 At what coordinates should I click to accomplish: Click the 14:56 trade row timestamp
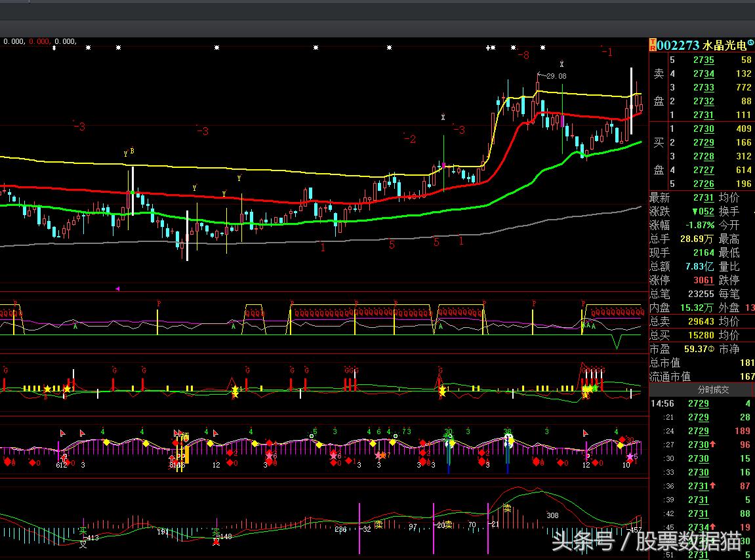[x=662, y=403]
